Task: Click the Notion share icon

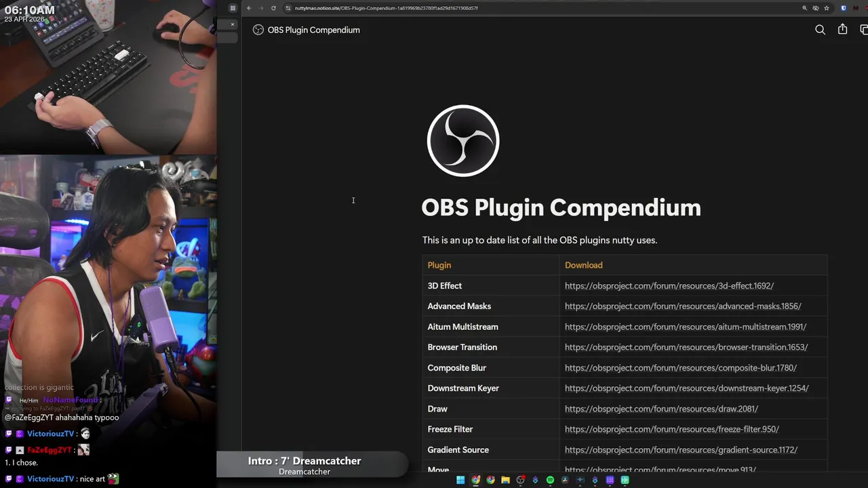Action: click(842, 29)
